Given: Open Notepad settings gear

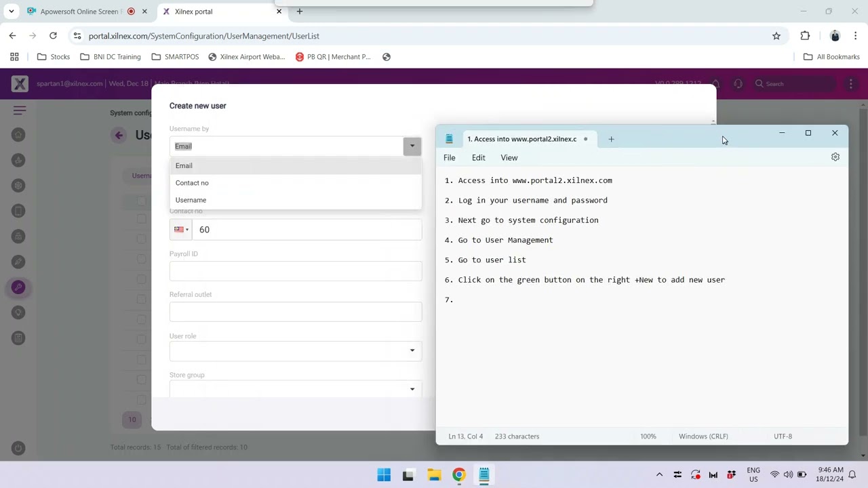Looking at the screenshot, I should [x=835, y=157].
